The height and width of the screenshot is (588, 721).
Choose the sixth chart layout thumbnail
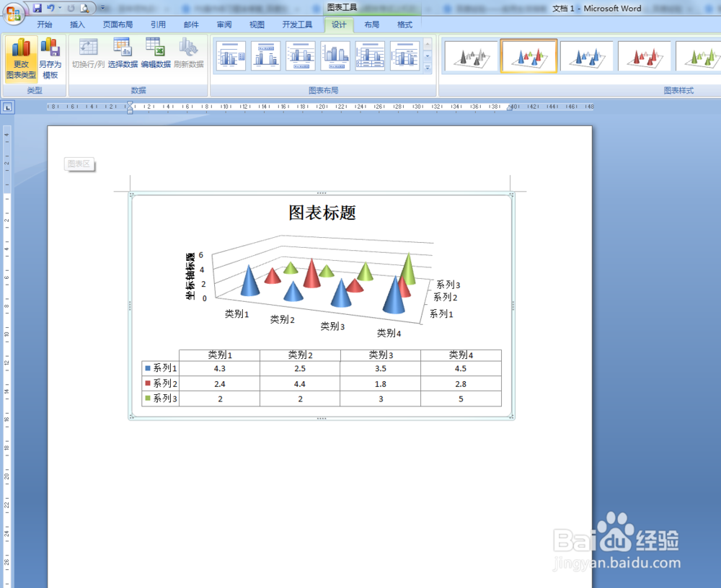pyautogui.click(x=404, y=55)
